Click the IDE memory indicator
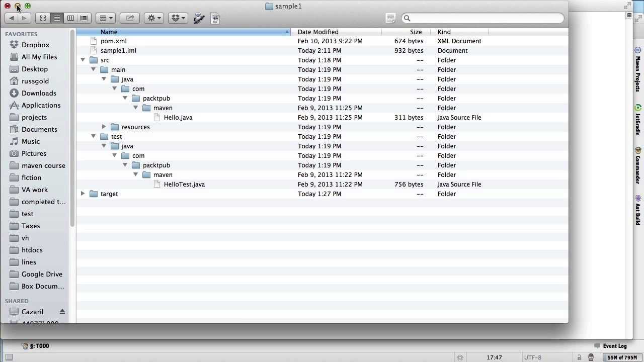Image resolution: width=644 pixels, height=362 pixels. pos(622,357)
